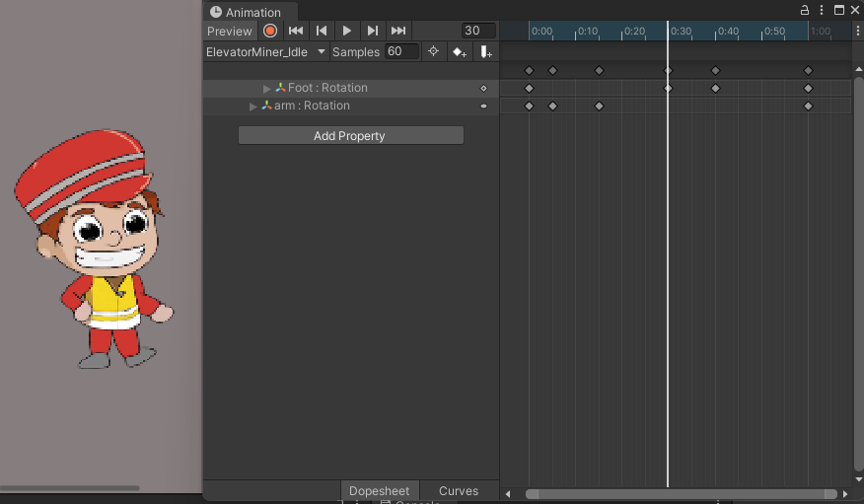Image resolution: width=864 pixels, height=504 pixels.
Task: Jump to previous keyframe
Action: click(322, 31)
